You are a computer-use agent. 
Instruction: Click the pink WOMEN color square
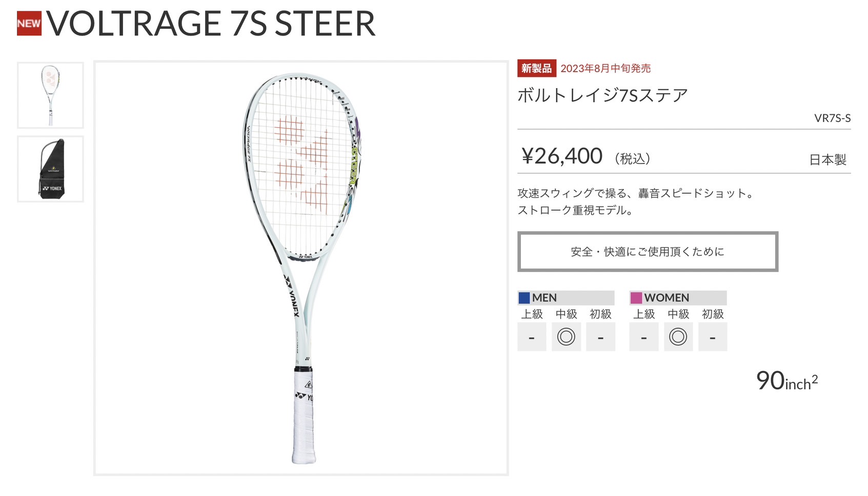[636, 298]
